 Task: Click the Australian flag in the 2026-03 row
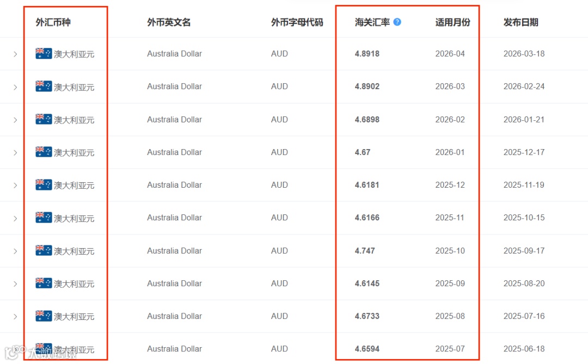click(44, 86)
